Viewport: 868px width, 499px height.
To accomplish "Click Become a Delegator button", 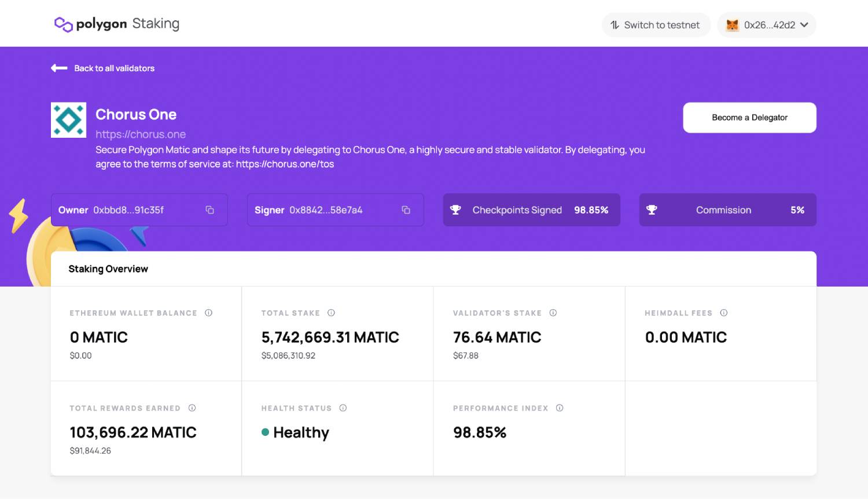I will coord(749,118).
